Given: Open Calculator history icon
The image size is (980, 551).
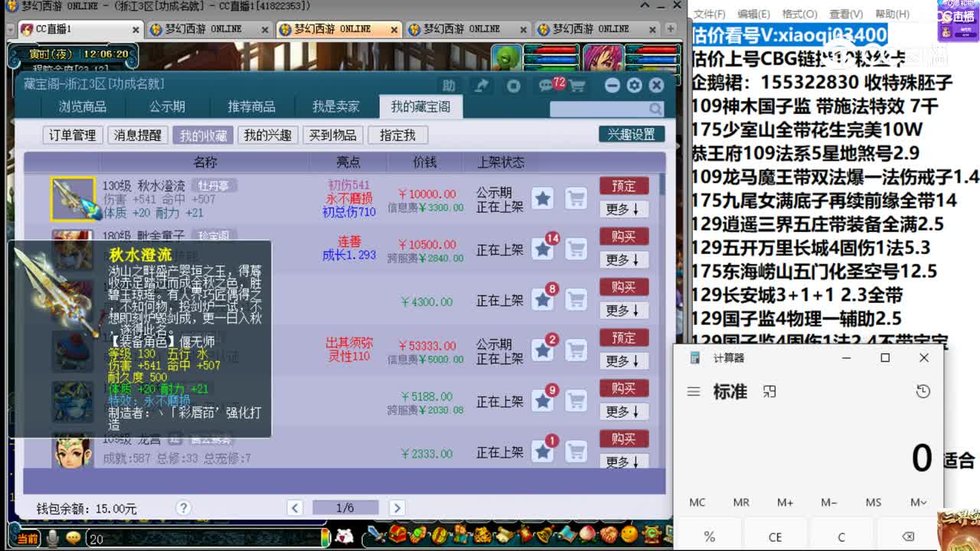Looking at the screenshot, I should pyautogui.click(x=923, y=392).
